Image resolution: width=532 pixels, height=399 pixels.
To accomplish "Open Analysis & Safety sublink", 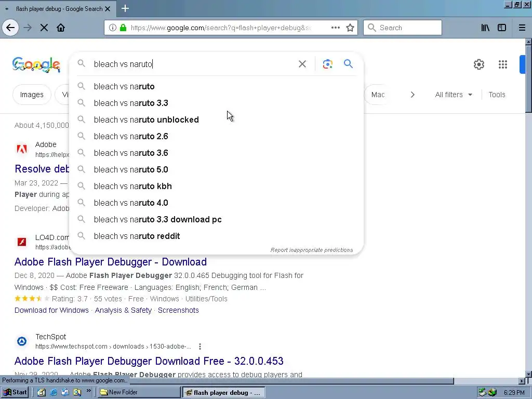I will [123, 310].
